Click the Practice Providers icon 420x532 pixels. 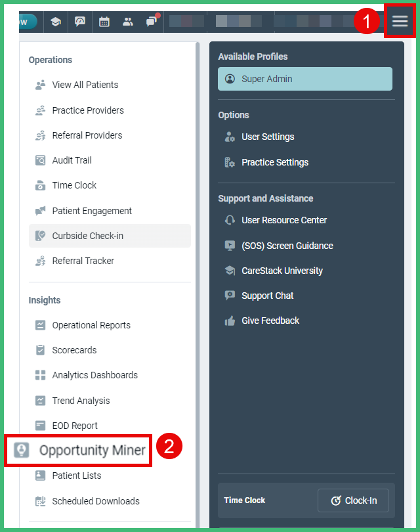(x=40, y=110)
